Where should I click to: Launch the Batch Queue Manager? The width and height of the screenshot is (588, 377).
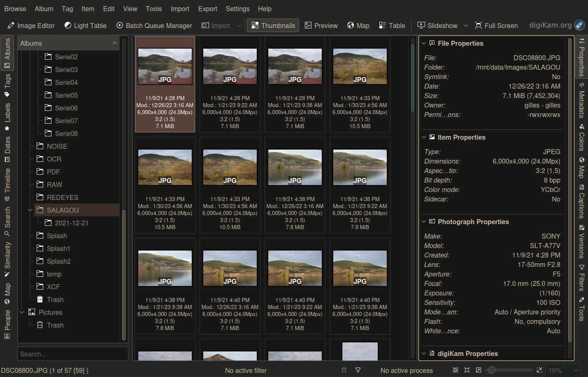click(154, 26)
